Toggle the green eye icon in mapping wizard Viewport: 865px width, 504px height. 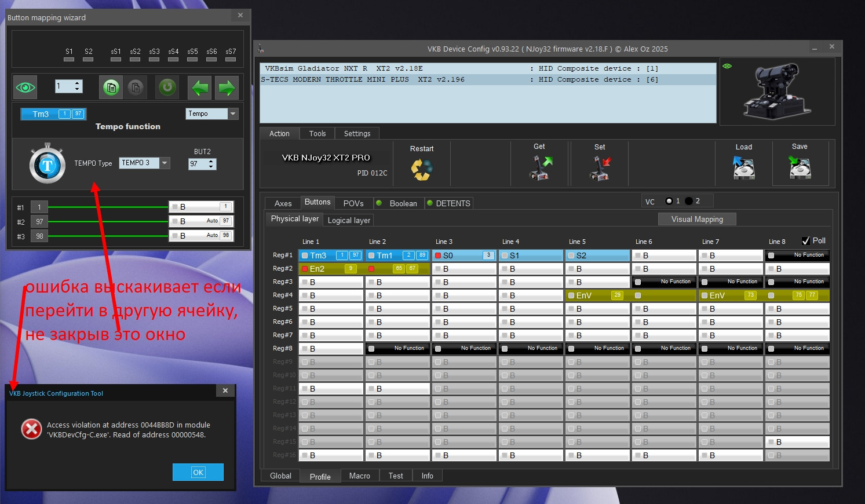coord(25,87)
